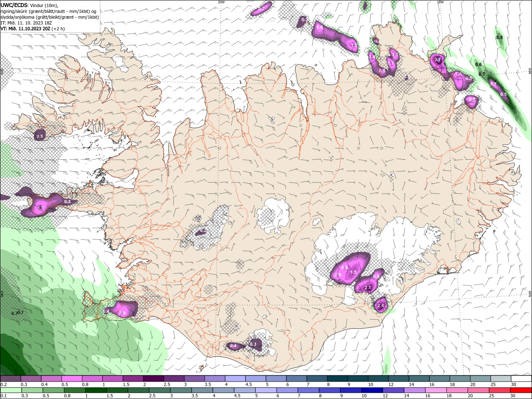This screenshot has width=532, height=399.
Task: Click the pale green 0.1 swatch in the rain scale
Action: pos(10,390)
